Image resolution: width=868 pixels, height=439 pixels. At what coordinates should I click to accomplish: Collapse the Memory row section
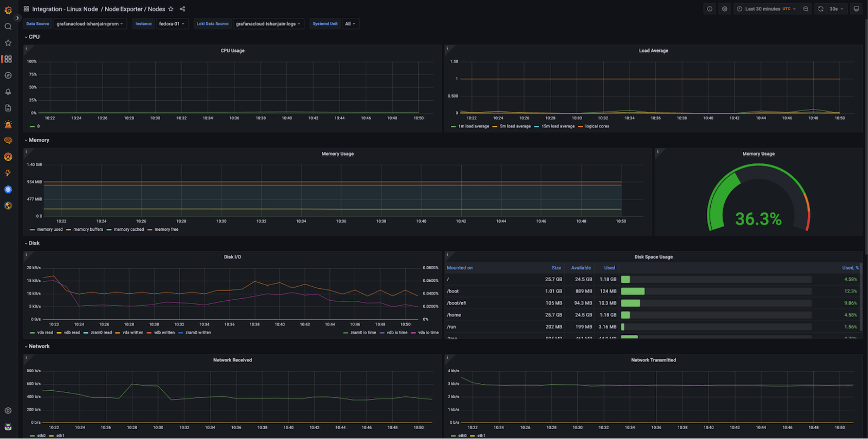(39, 140)
